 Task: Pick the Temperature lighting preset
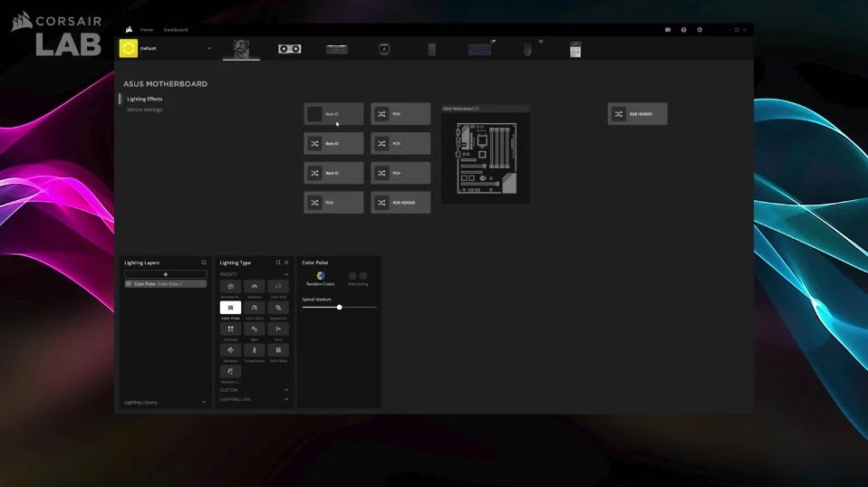[x=254, y=350]
